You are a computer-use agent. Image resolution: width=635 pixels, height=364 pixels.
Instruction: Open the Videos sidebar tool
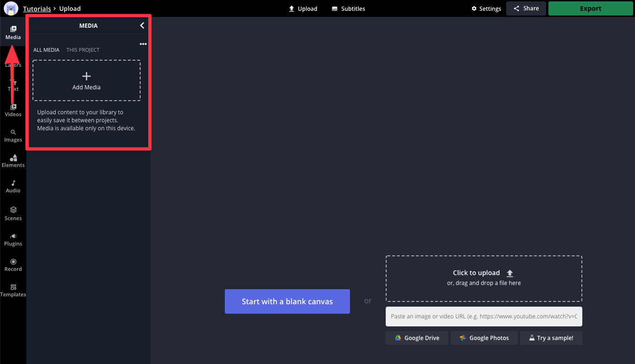click(13, 110)
